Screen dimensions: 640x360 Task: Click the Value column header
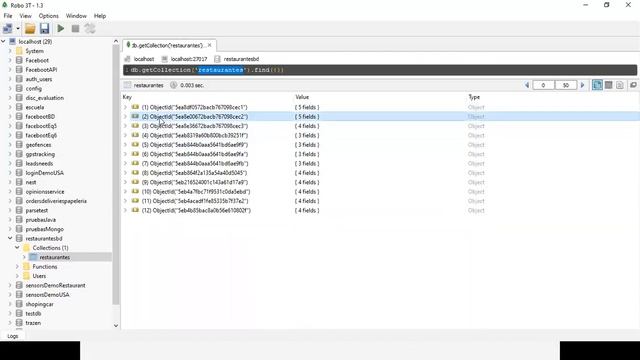(x=302, y=97)
